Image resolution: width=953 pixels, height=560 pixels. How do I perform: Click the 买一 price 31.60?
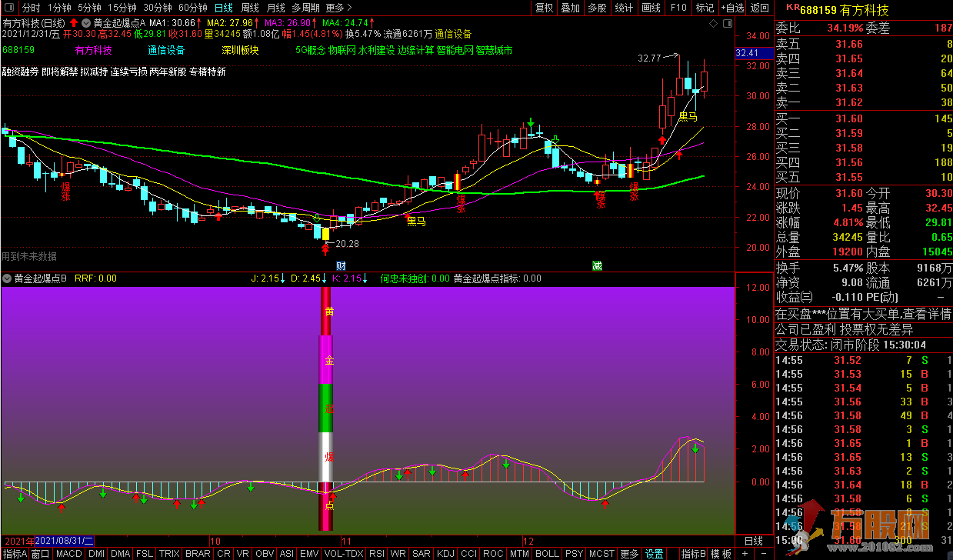[849, 118]
